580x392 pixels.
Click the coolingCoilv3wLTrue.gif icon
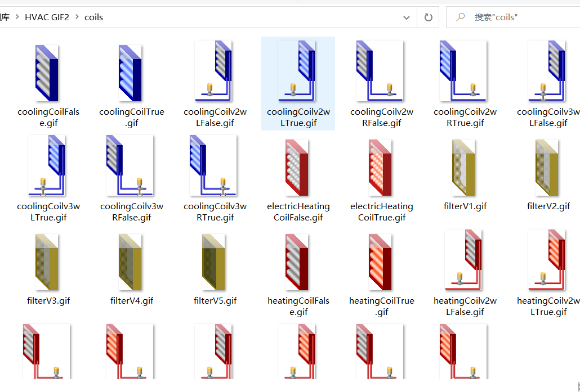point(47,165)
